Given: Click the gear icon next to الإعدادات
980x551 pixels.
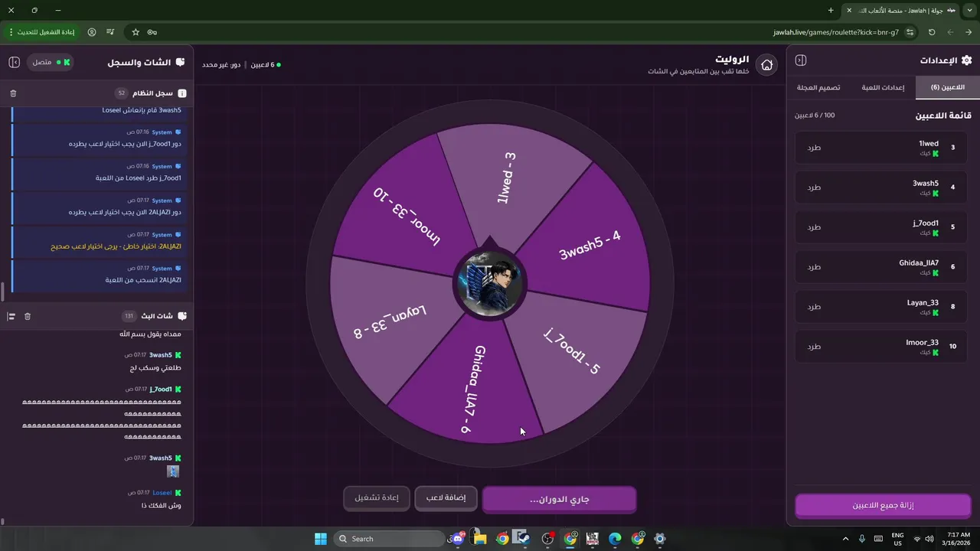Looking at the screenshot, I should [x=966, y=60].
